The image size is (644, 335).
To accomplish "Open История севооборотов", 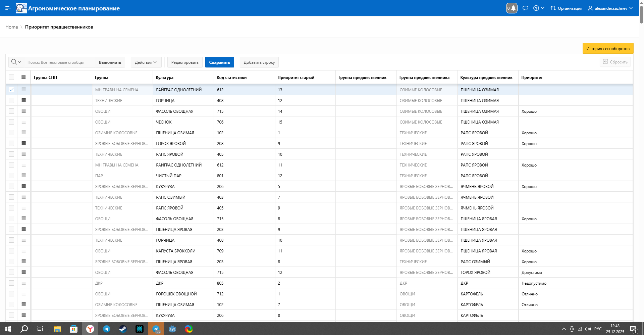I will [x=608, y=48].
